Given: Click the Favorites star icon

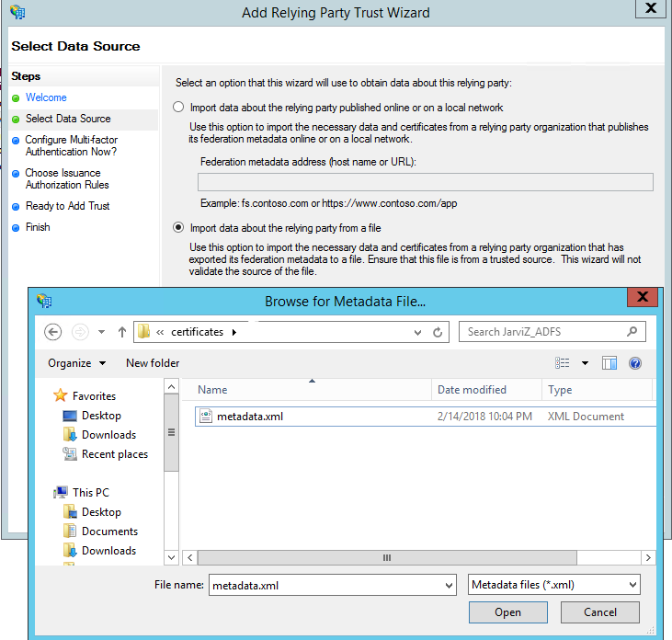Looking at the screenshot, I should pos(61,395).
